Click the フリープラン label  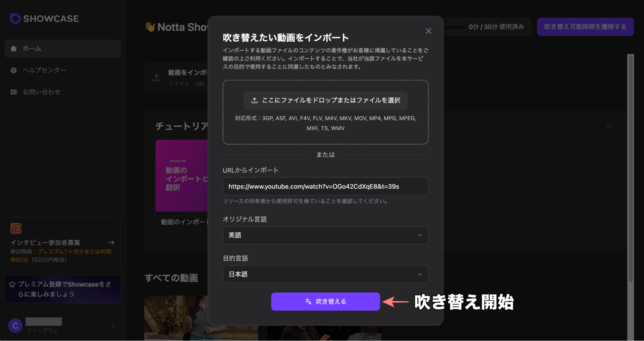tap(42, 331)
